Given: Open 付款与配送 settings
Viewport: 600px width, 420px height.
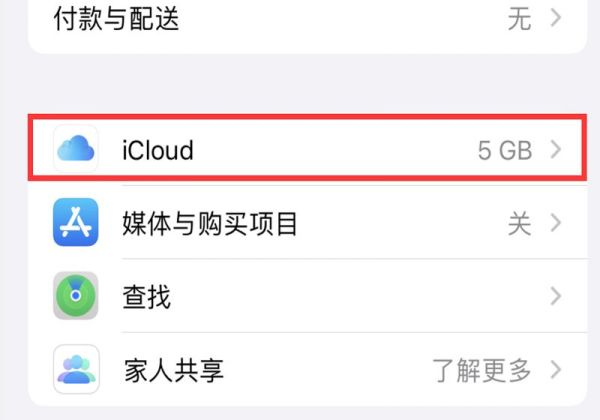Looking at the screenshot, I should (307, 19).
